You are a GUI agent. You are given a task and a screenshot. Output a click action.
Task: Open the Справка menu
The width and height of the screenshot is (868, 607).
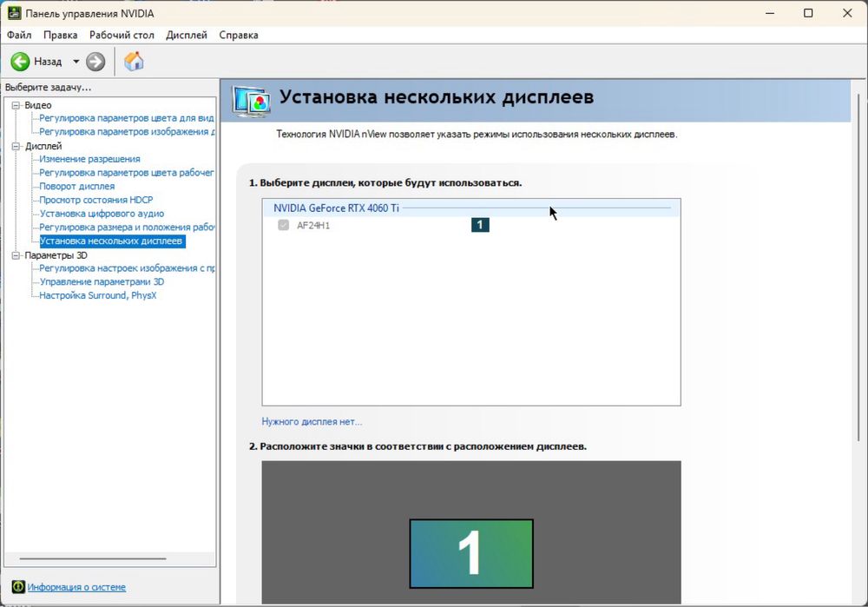(239, 35)
